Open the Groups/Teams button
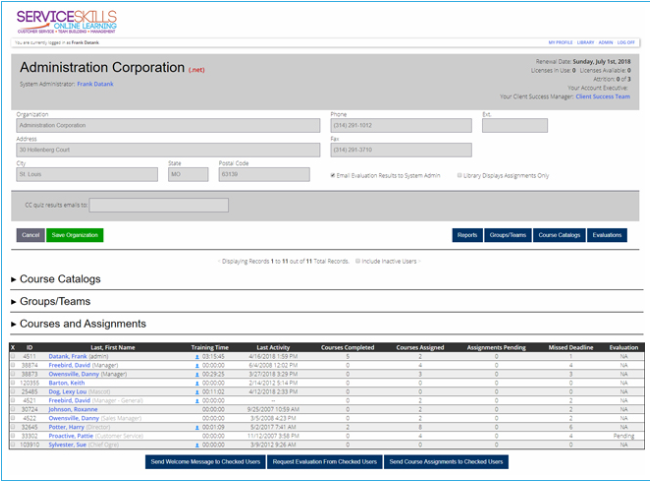 click(x=508, y=235)
